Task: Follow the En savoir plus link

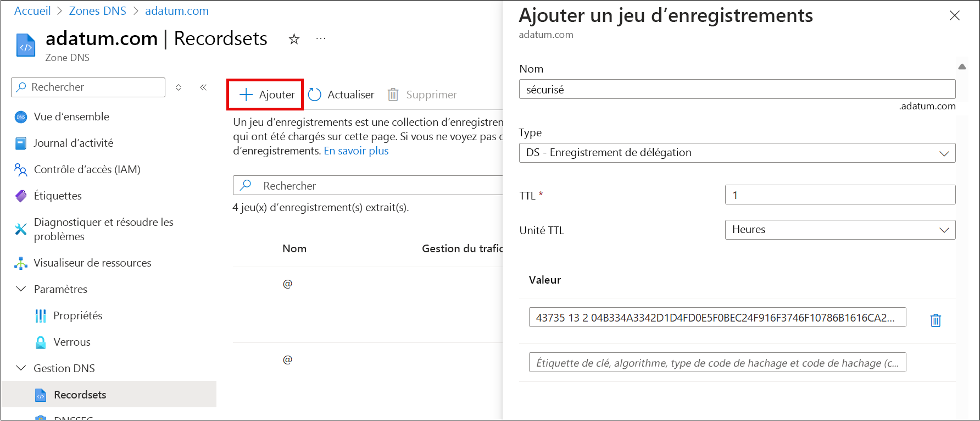Action: click(356, 151)
